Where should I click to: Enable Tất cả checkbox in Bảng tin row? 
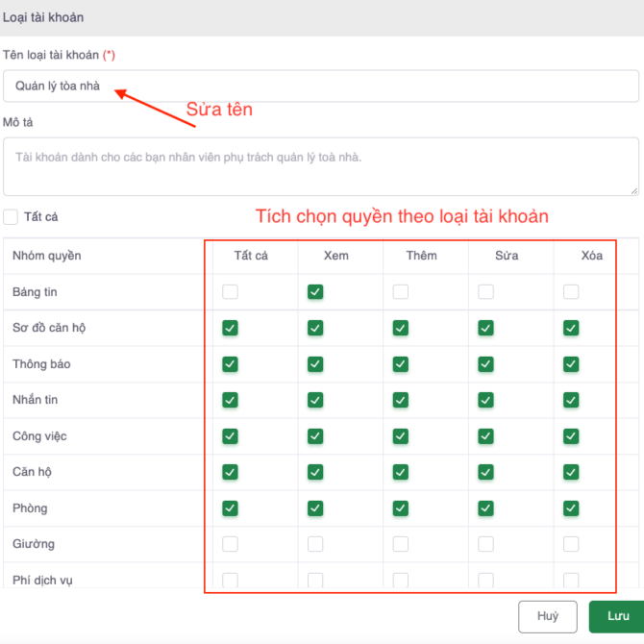(230, 291)
